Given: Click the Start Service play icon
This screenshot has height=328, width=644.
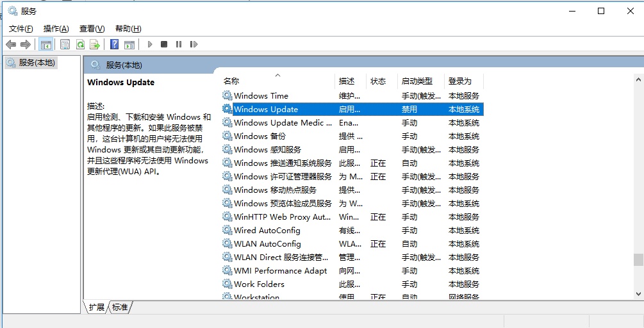Looking at the screenshot, I should pos(150,44).
